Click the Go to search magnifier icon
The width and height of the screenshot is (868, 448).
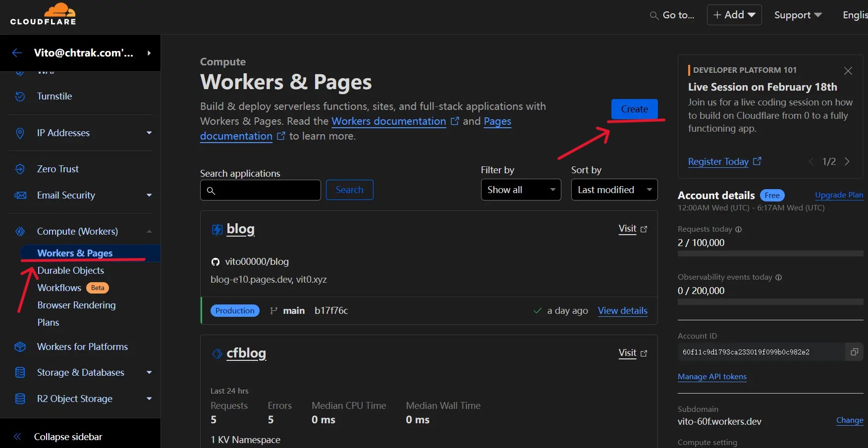tap(654, 16)
